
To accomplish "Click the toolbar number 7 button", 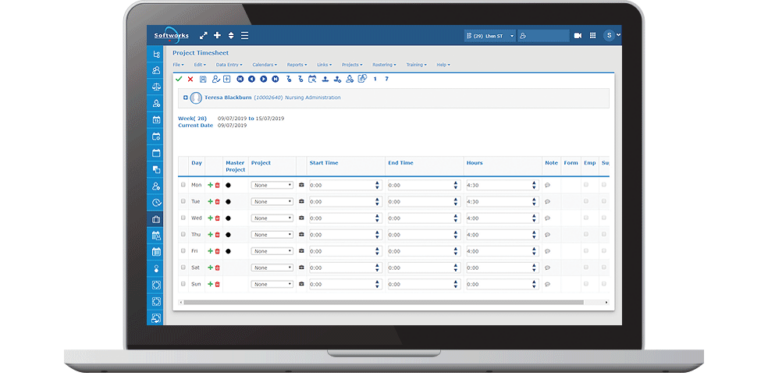I will (x=386, y=79).
